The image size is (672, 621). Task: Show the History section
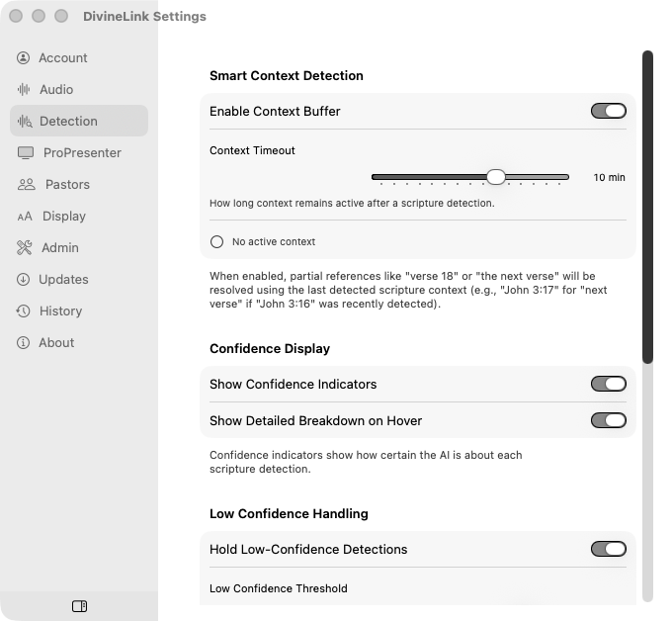pos(79,310)
